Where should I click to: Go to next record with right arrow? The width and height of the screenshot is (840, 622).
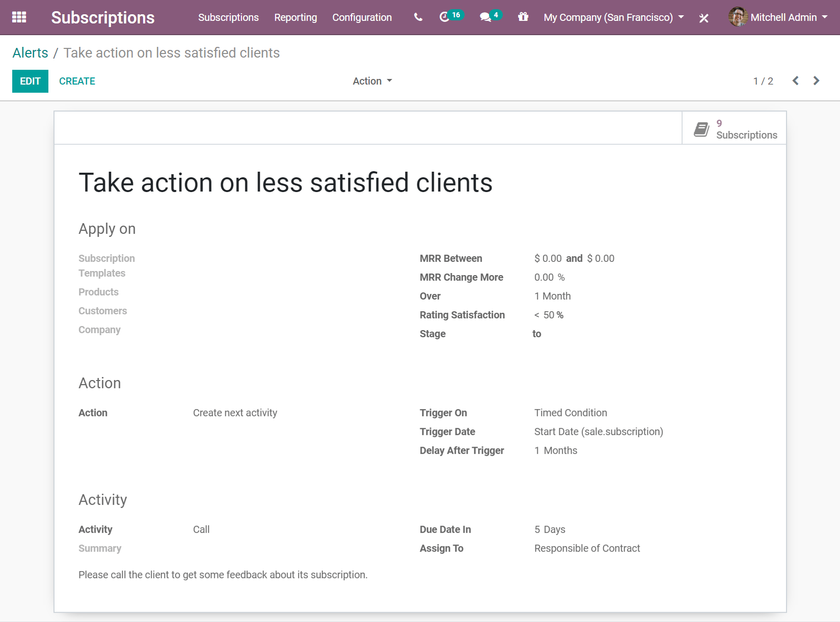coord(816,80)
